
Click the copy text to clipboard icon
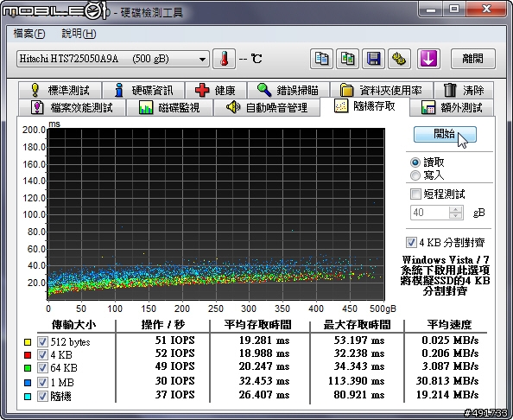tap(321, 59)
